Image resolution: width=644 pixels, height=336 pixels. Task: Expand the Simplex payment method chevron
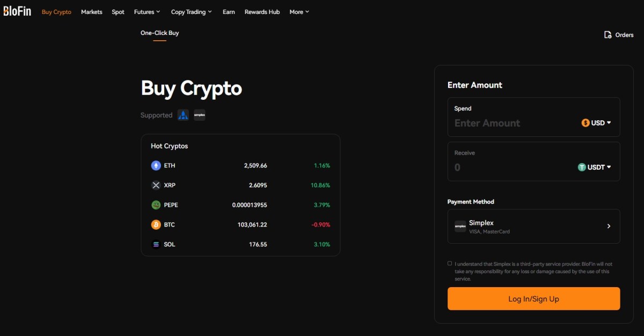coord(609,227)
